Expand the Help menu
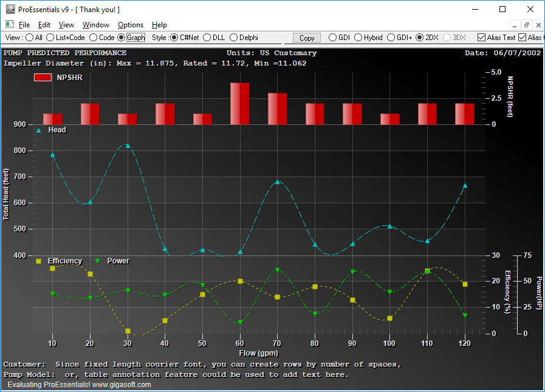545x392 pixels. pos(159,25)
